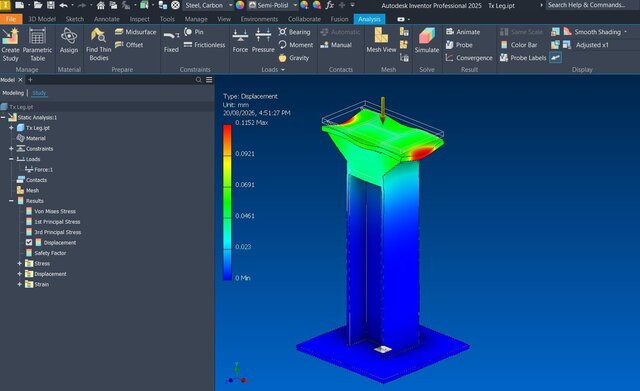This screenshot has height=391, width=640.
Task: Expand the Tx Leg.ipt tree node
Action: [11, 128]
